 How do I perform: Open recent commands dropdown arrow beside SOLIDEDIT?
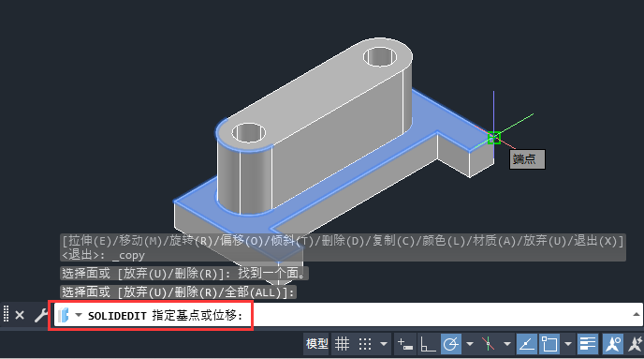click(x=79, y=315)
